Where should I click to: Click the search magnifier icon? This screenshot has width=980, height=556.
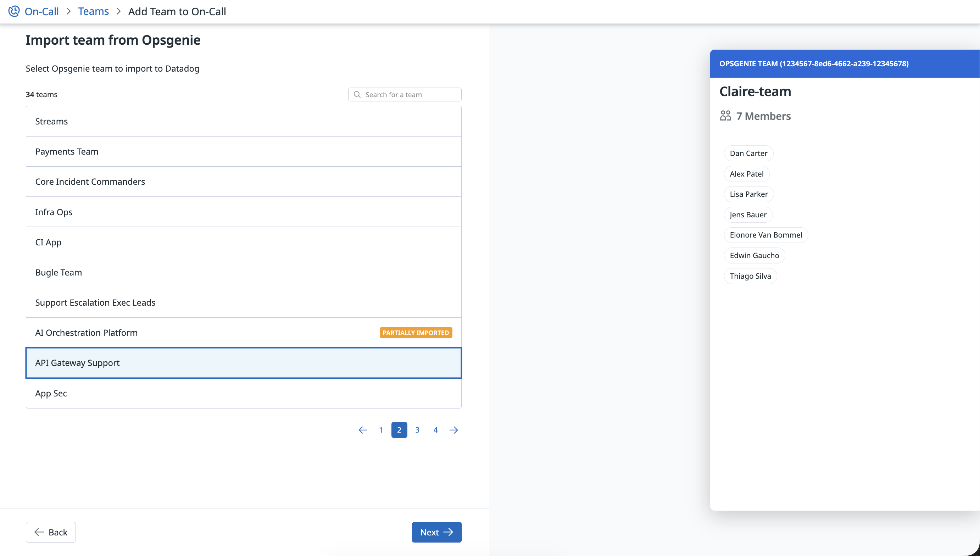pyautogui.click(x=357, y=94)
